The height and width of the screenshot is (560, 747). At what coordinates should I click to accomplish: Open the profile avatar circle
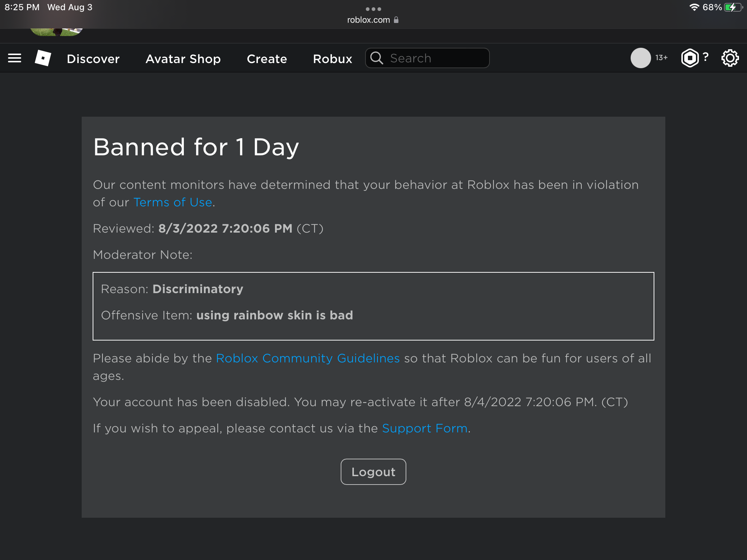pos(641,58)
